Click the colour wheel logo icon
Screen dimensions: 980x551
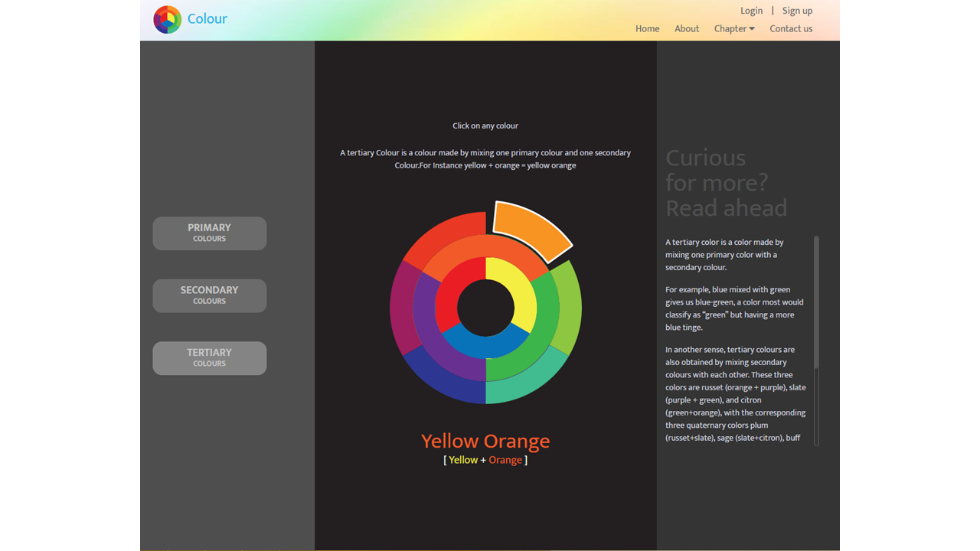click(167, 19)
